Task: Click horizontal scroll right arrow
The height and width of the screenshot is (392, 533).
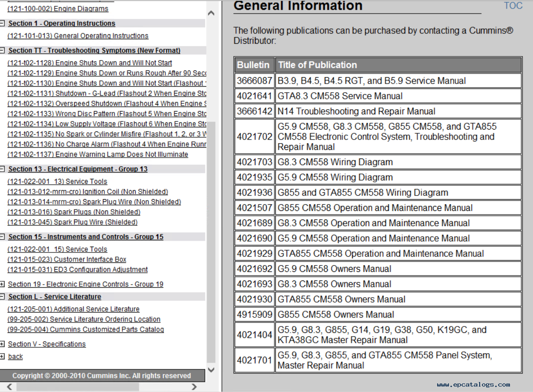Action: [x=194, y=387]
